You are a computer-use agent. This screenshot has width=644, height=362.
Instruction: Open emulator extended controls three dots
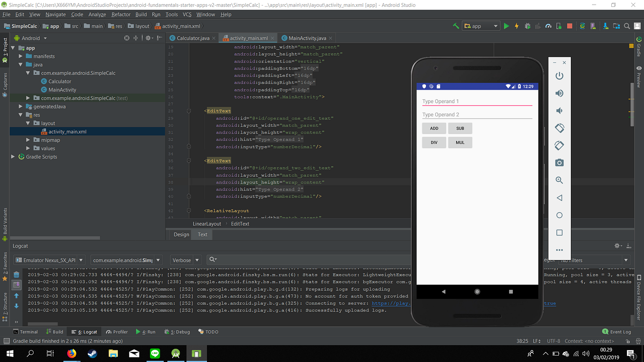point(559,250)
